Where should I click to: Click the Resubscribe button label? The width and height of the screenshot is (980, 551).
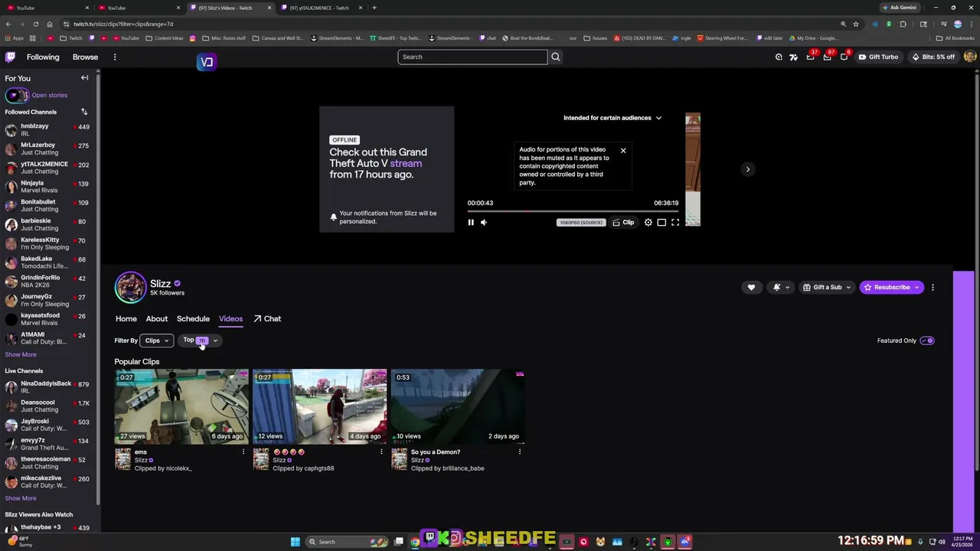pos(892,287)
